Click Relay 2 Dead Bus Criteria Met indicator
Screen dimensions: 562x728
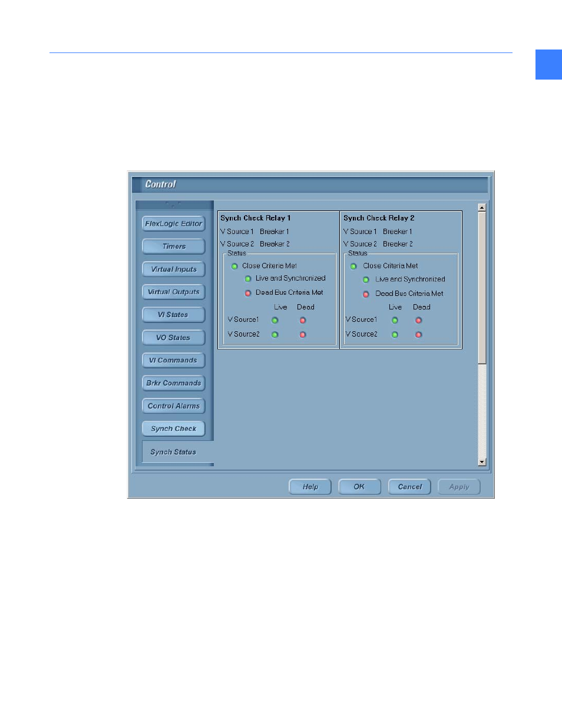[x=366, y=294]
